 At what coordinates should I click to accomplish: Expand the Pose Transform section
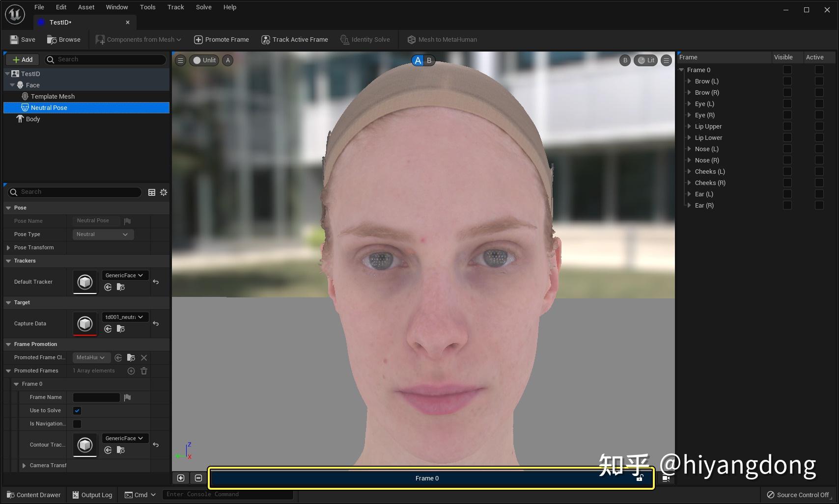pos(8,248)
